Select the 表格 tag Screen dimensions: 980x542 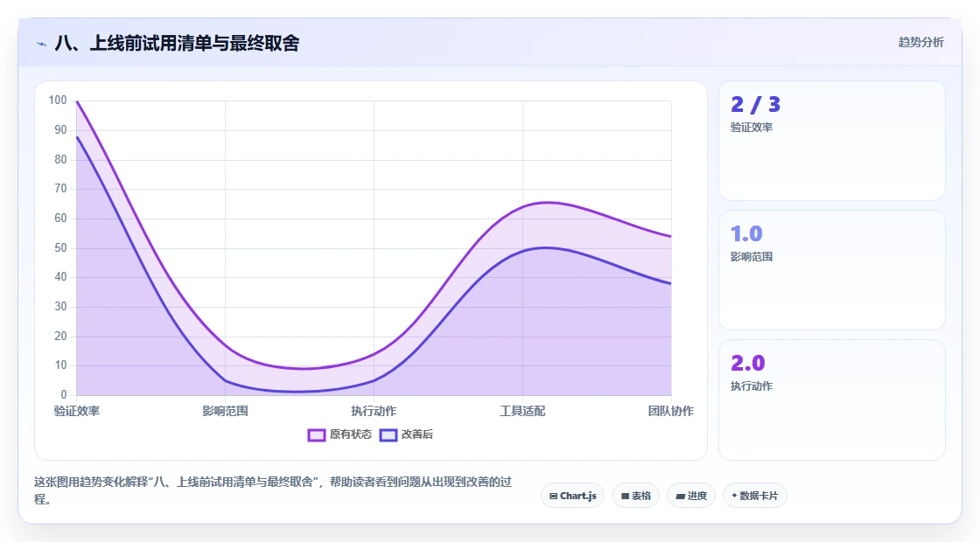point(635,496)
